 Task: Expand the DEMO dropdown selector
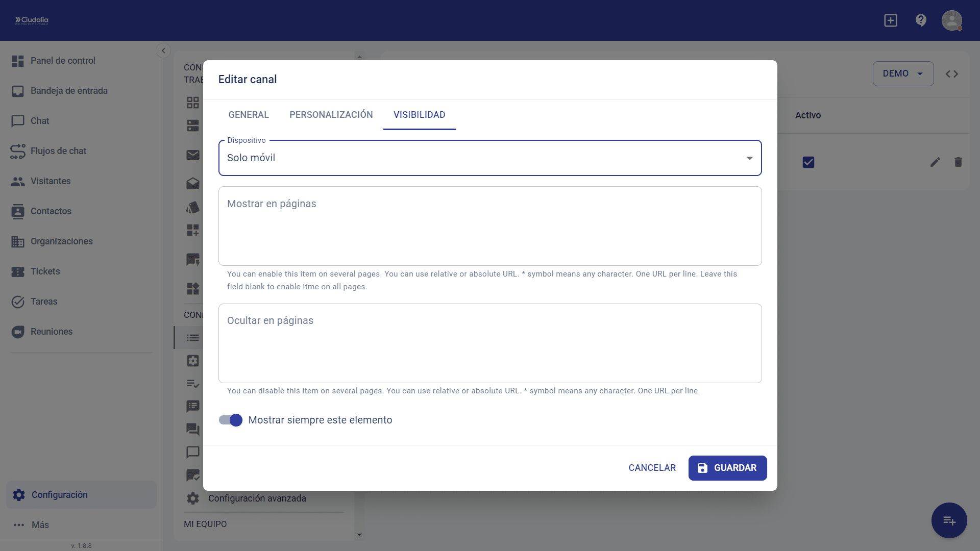click(902, 74)
